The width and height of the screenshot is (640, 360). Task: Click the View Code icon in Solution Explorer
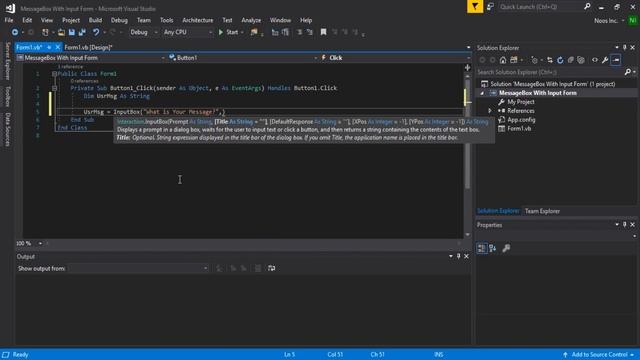click(x=595, y=60)
